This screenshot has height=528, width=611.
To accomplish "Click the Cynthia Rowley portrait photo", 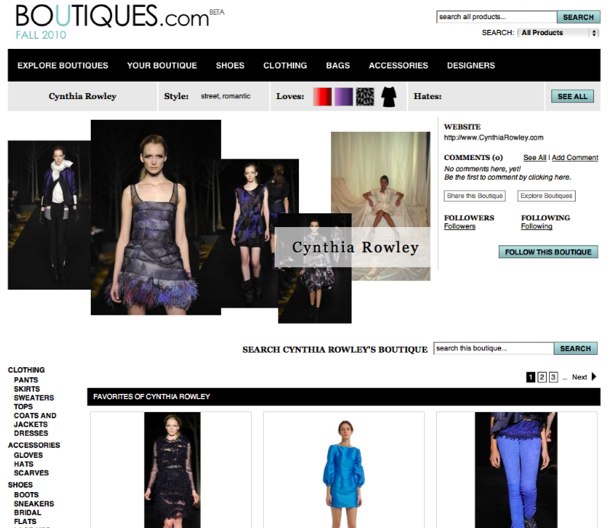I will (381, 179).
